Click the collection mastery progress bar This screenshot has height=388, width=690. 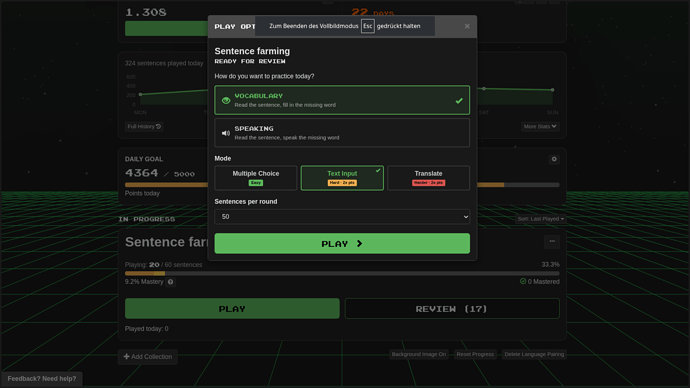click(342, 273)
